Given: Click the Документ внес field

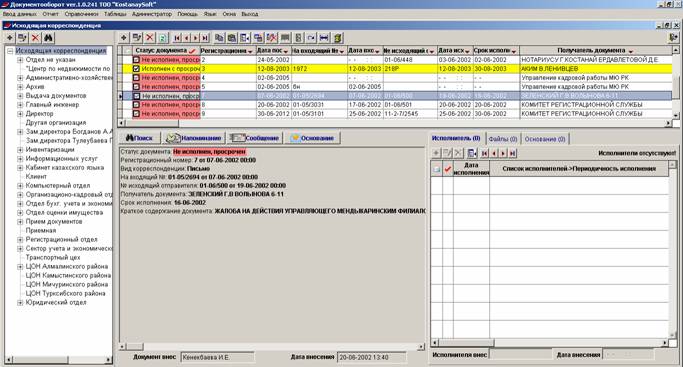Looking at the screenshot, I should click(217, 357).
